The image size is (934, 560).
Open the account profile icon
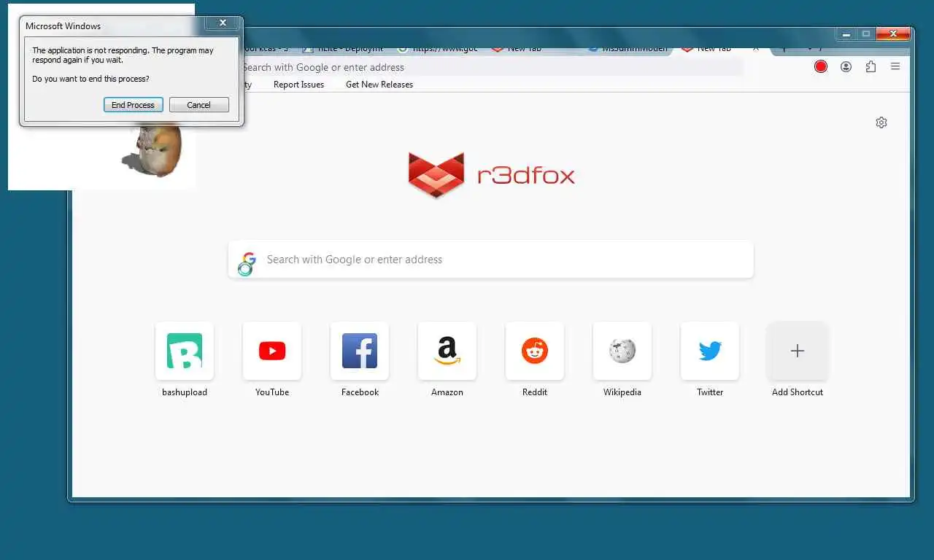pyautogui.click(x=846, y=67)
